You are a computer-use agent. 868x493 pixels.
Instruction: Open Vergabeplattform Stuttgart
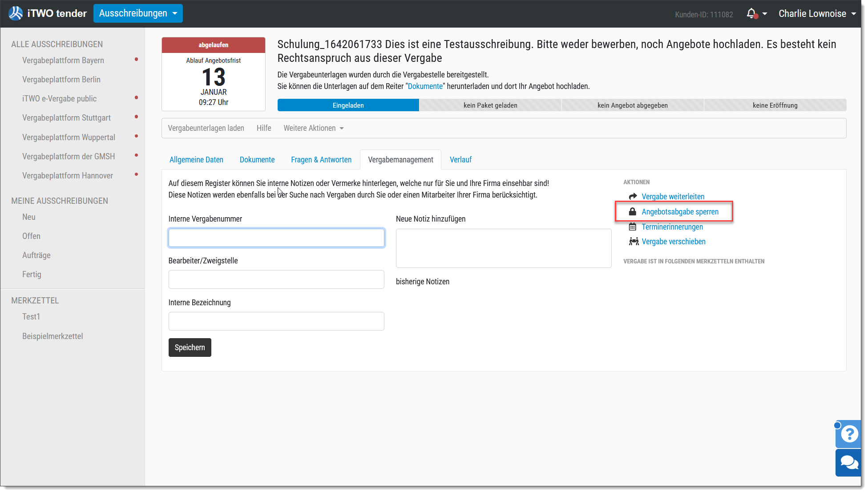click(66, 117)
